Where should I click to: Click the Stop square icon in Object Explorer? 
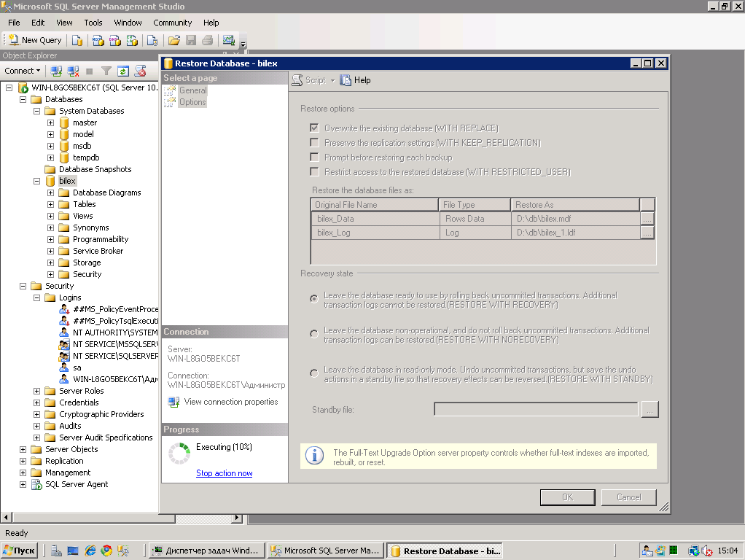(x=90, y=71)
